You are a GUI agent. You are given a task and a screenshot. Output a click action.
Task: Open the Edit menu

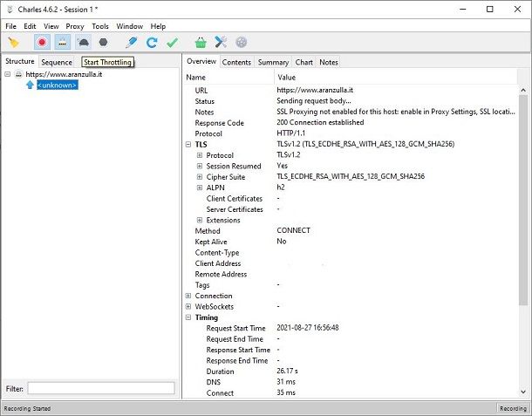pos(30,26)
